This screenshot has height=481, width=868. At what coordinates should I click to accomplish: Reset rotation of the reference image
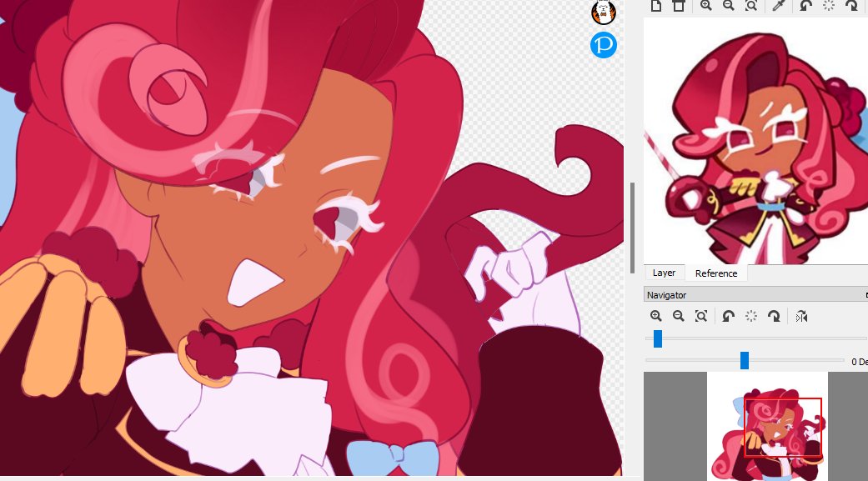pos(829,6)
